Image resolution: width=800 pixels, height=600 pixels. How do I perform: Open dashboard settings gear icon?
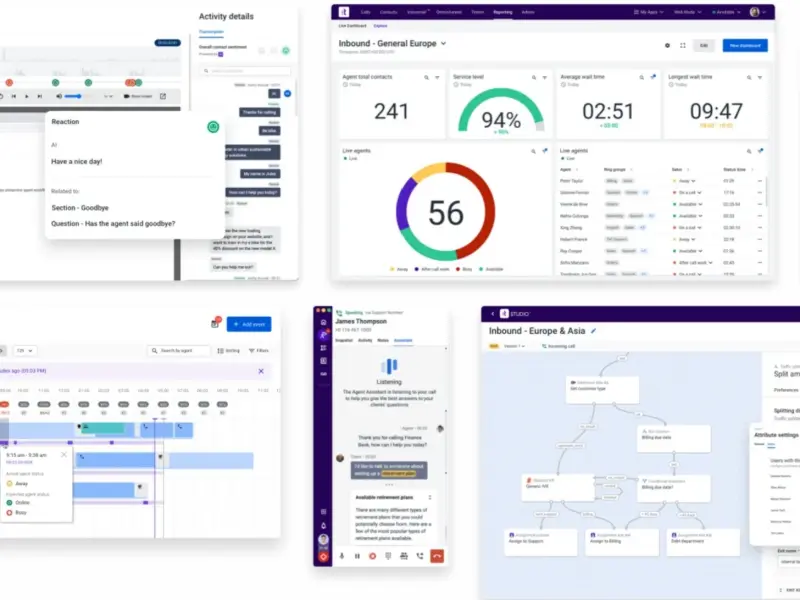[667, 45]
